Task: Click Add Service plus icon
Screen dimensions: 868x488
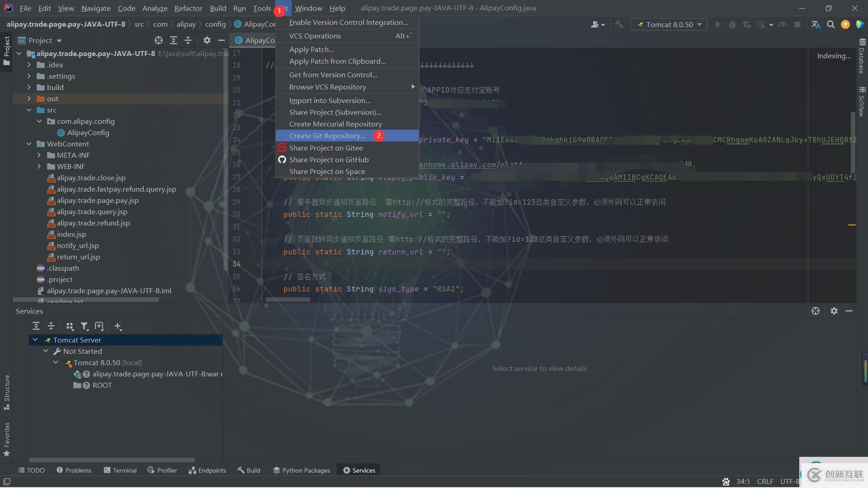Action: [x=118, y=326]
